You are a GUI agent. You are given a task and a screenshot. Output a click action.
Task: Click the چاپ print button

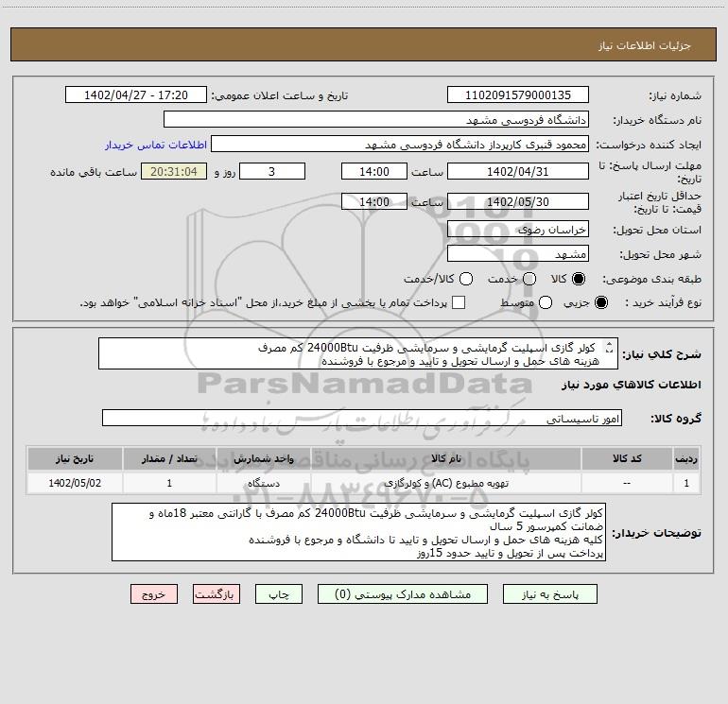(x=279, y=594)
